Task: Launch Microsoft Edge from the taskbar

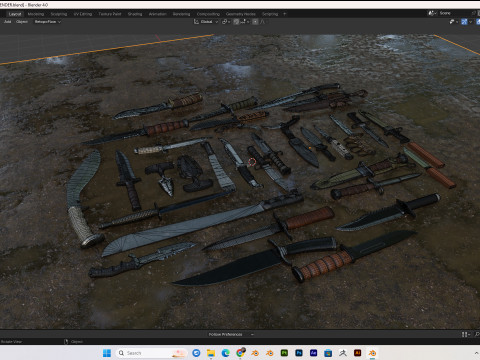Action: coord(226,353)
